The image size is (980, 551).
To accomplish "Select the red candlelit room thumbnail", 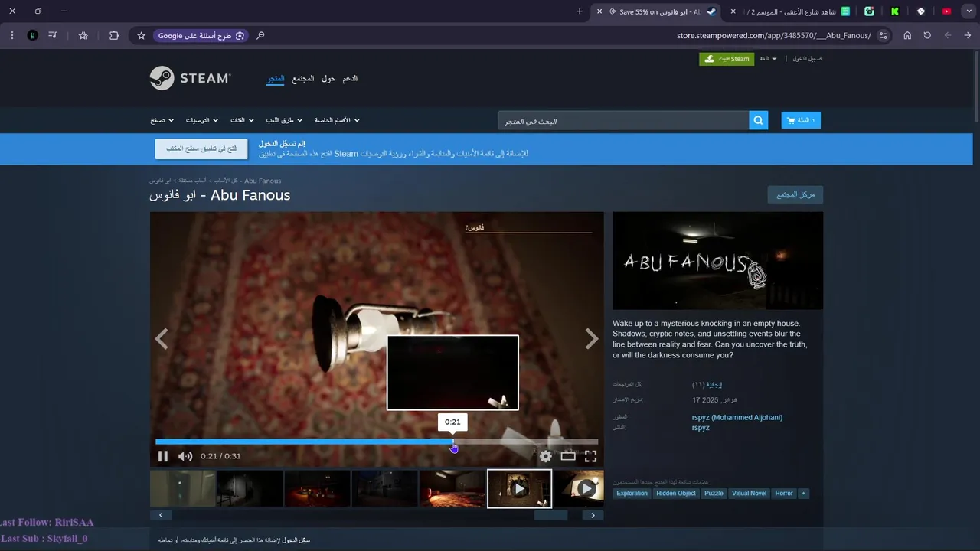I will pos(317,488).
